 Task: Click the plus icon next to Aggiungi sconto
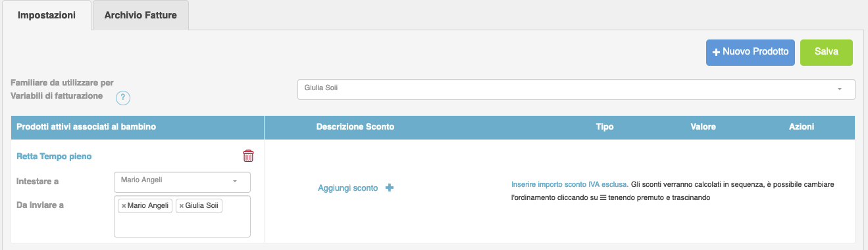(x=389, y=188)
